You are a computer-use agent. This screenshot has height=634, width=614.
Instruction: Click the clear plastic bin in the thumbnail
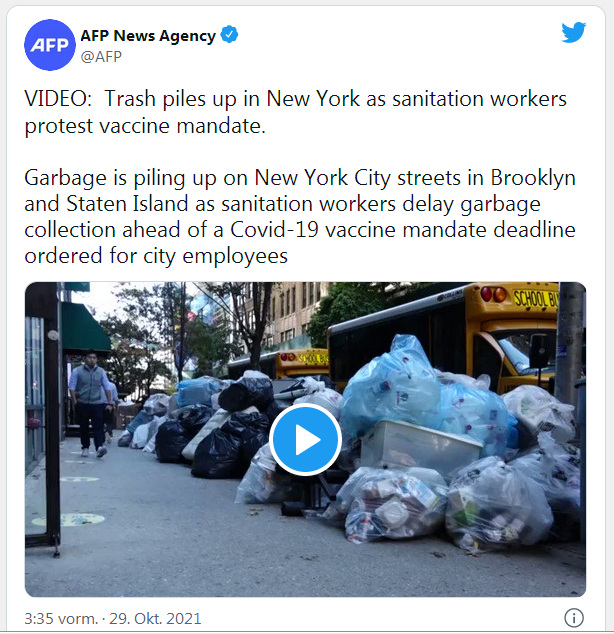[420, 445]
